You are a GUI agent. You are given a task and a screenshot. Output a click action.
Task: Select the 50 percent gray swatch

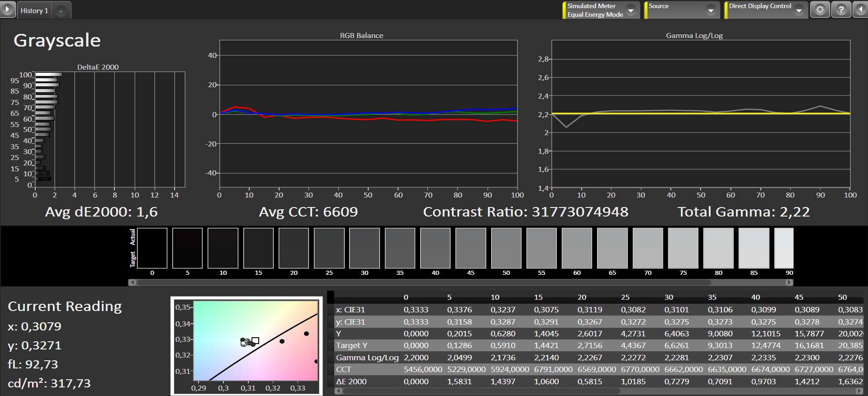(506, 248)
